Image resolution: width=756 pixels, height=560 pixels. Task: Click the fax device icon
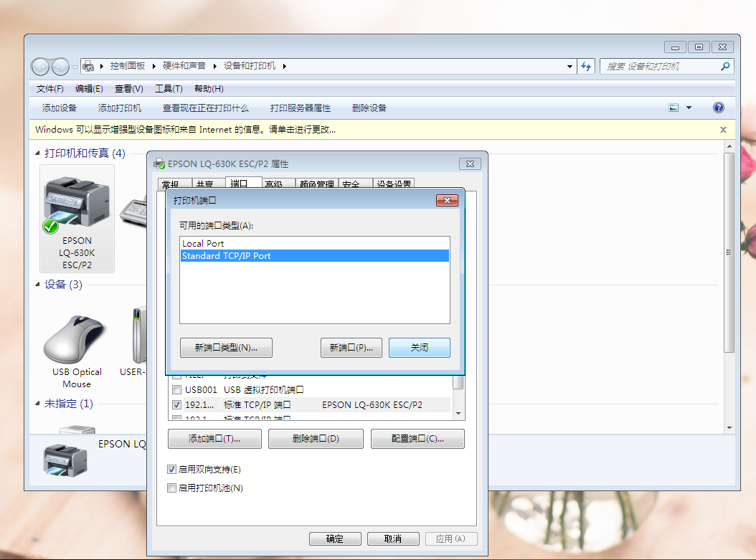[x=133, y=211]
